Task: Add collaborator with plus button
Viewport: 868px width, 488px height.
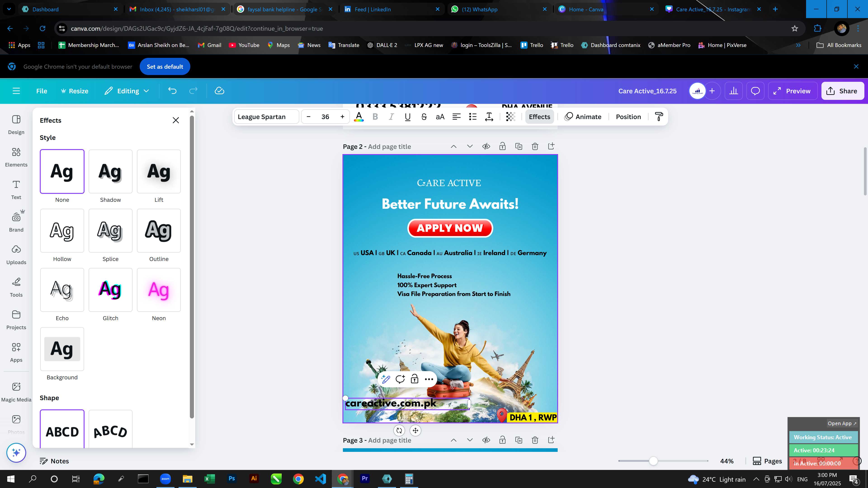Action: click(x=712, y=91)
